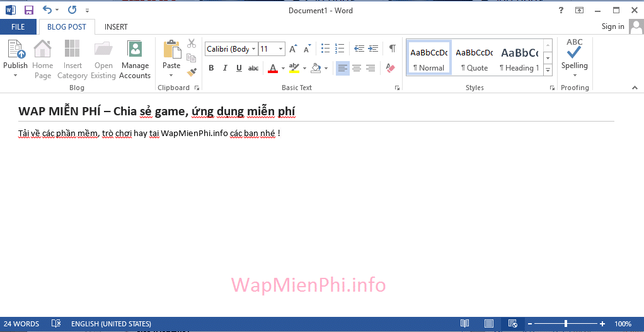
Task: Repeat the last action
Action: tap(72, 10)
